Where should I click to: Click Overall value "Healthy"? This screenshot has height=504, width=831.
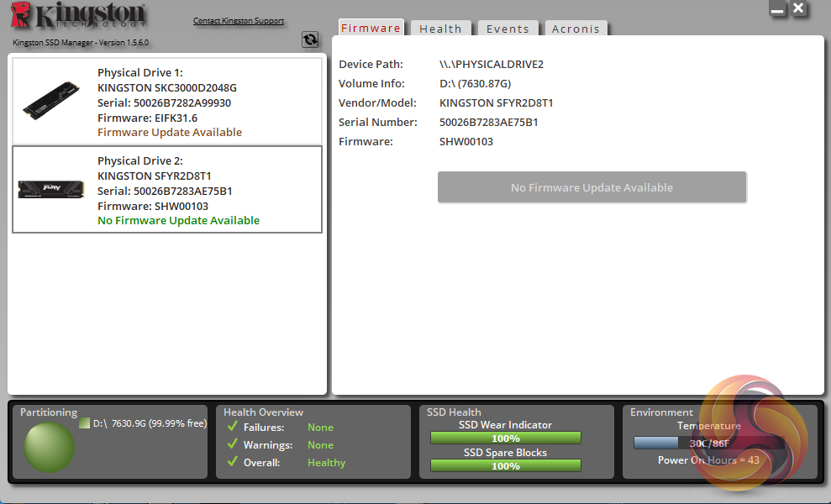point(327,463)
